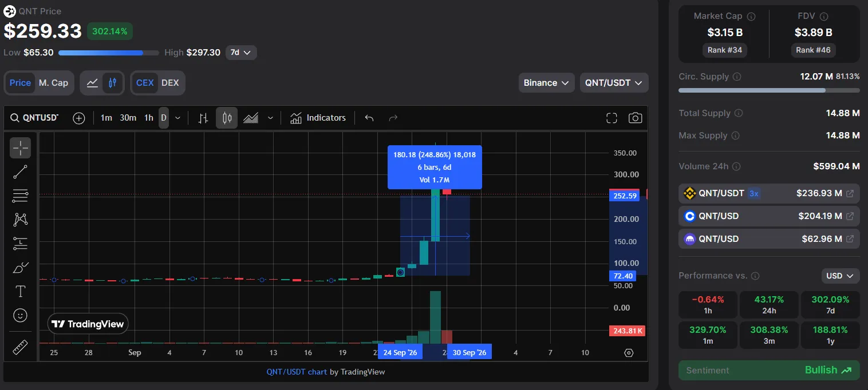Open the 7d range dropdown
Image resolution: width=868 pixels, height=390 pixels.
click(x=241, y=53)
